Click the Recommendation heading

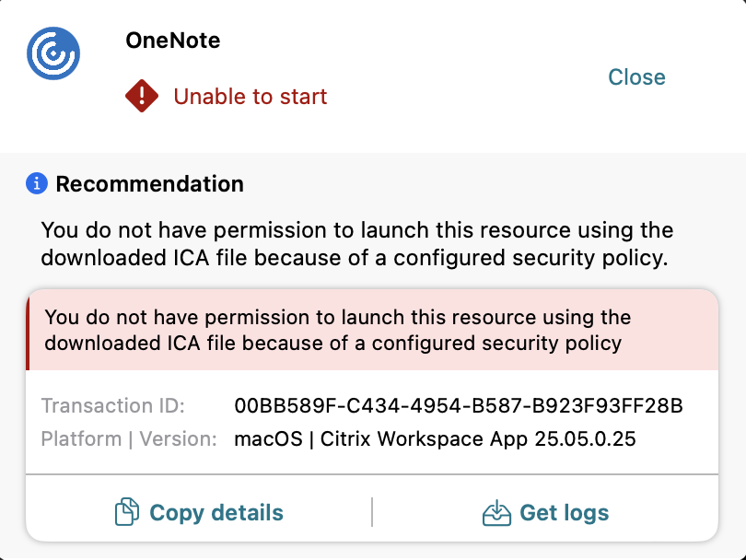click(150, 183)
